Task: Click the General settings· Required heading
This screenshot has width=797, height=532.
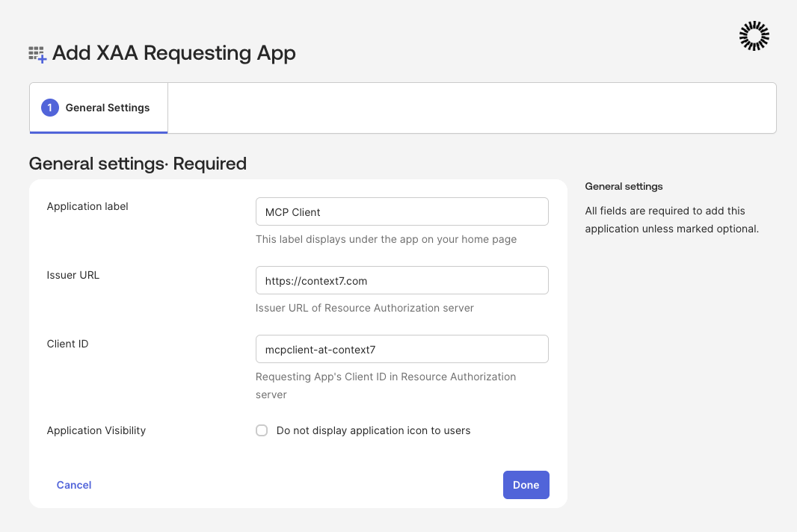Action: point(138,164)
